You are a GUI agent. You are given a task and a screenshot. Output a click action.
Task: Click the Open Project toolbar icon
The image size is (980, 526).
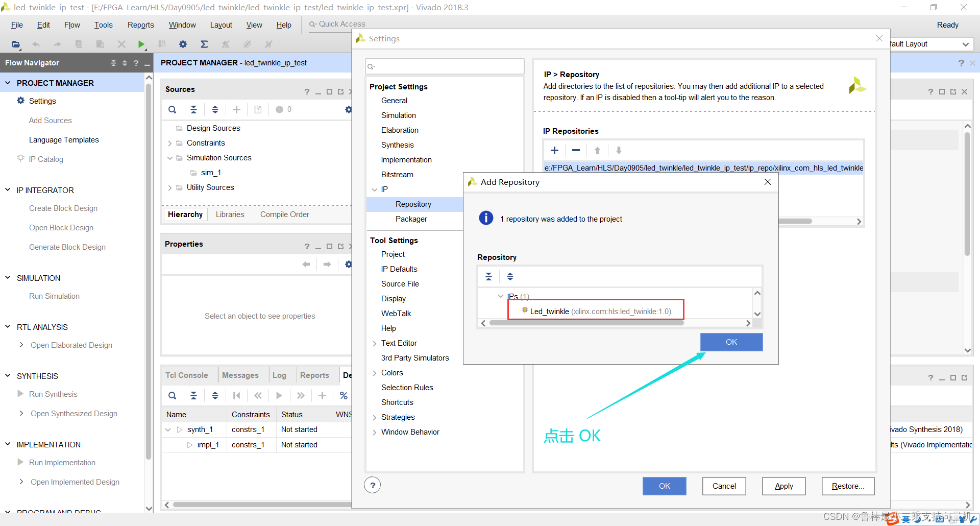[16, 44]
